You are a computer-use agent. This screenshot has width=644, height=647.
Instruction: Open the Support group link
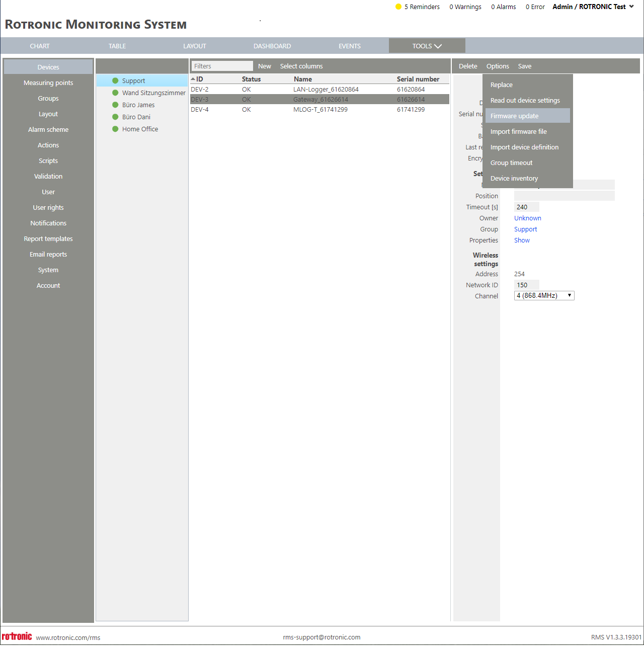tap(526, 229)
